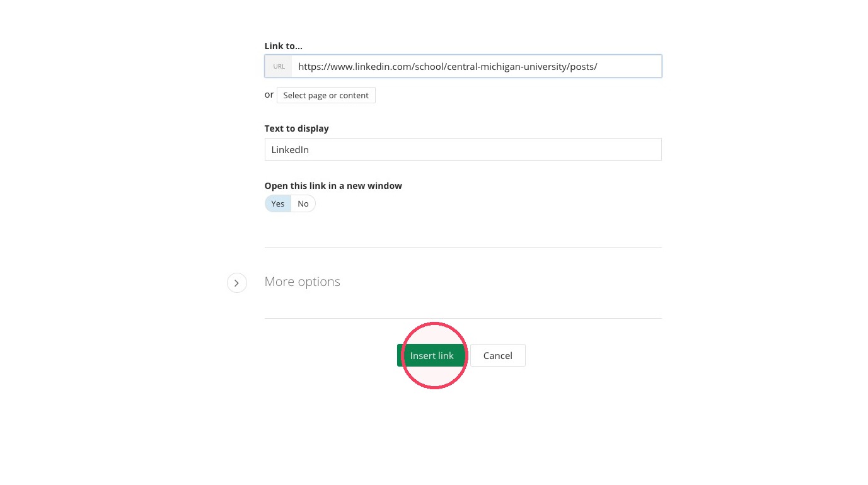Select No for opening in new window

point(303,203)
